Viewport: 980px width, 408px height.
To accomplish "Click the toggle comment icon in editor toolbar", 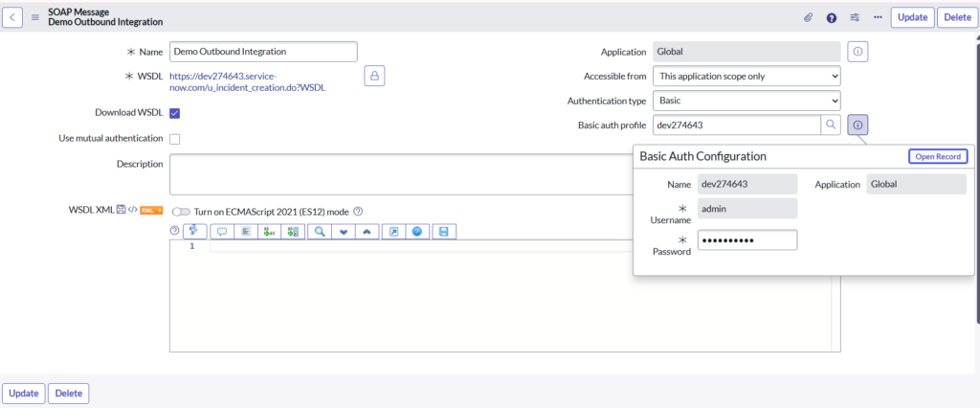I will 222,231.
